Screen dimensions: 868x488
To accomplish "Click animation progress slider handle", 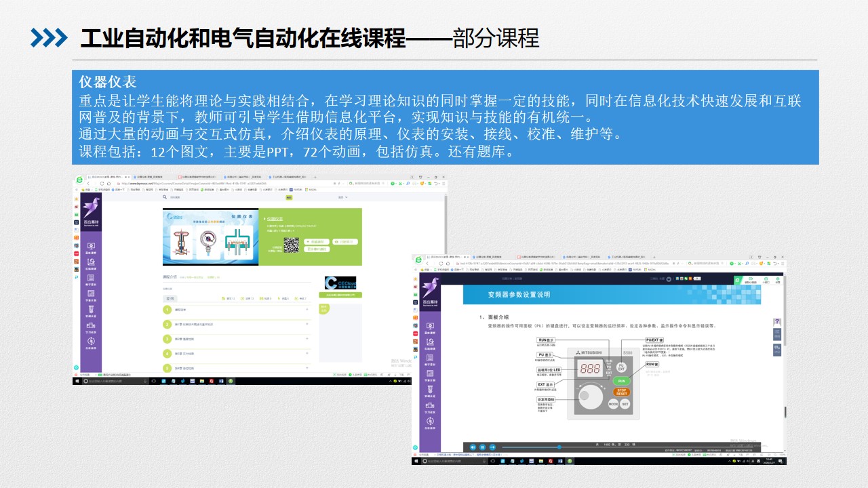I will [x=559, y=447].
